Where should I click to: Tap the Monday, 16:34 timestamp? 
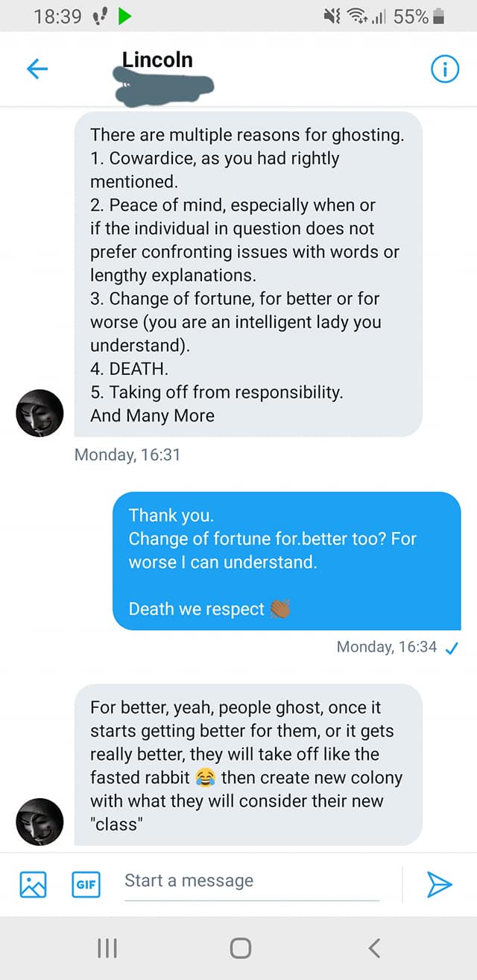tap(387, 647)
